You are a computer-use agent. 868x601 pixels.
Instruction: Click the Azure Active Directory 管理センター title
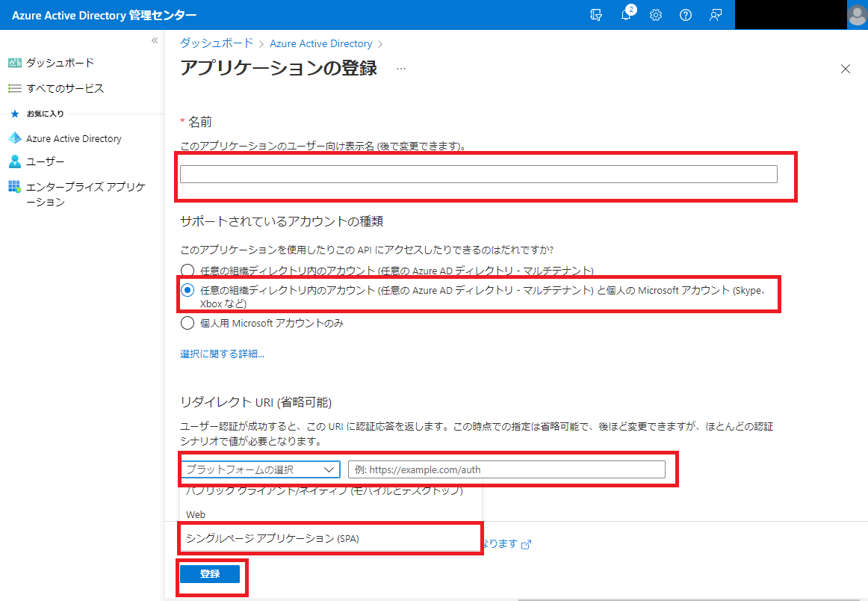[x=104, y=16]
